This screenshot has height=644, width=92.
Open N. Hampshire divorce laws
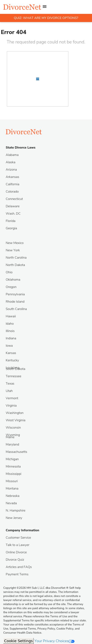coord(16,511)
